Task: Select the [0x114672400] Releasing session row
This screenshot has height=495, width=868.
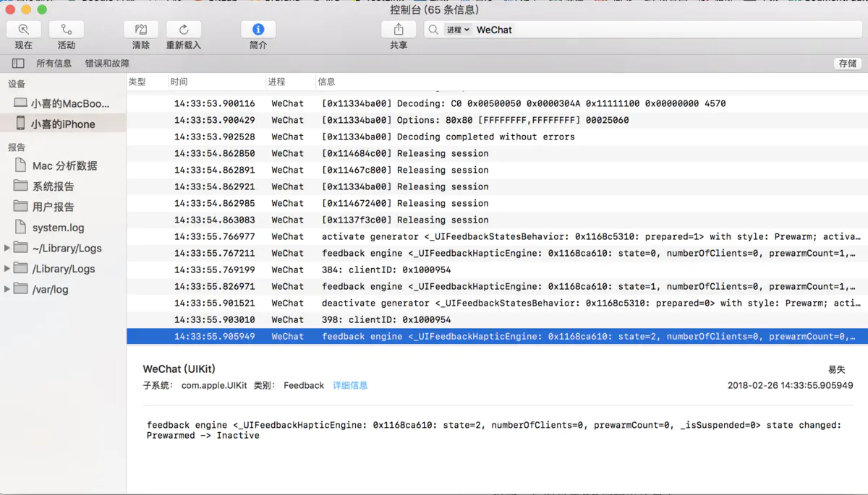Action: (497, 203)
